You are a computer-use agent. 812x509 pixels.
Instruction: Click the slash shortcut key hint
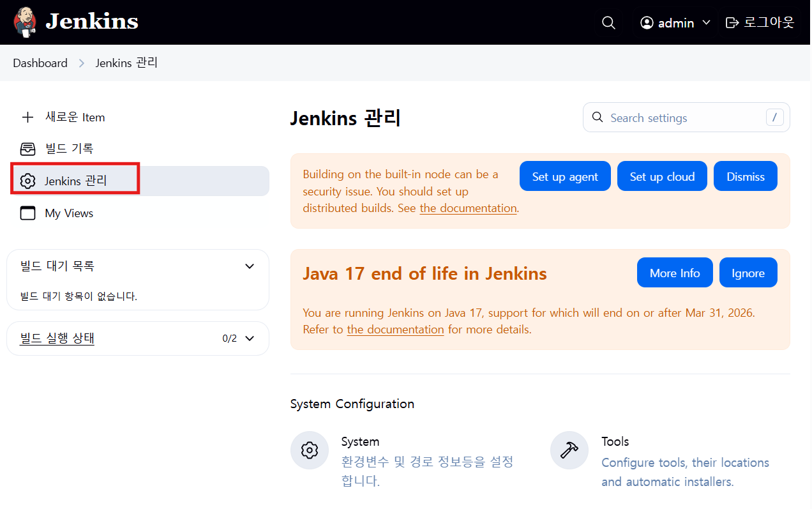[775, 118]
